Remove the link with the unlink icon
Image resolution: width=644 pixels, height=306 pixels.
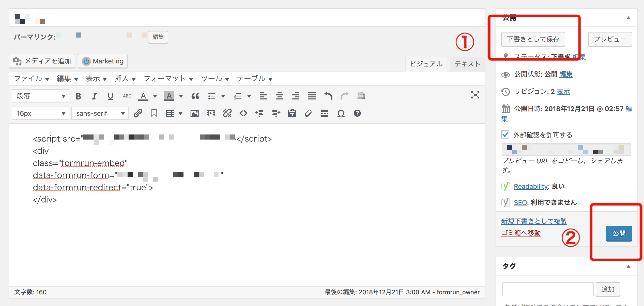[x=227, y=113]
